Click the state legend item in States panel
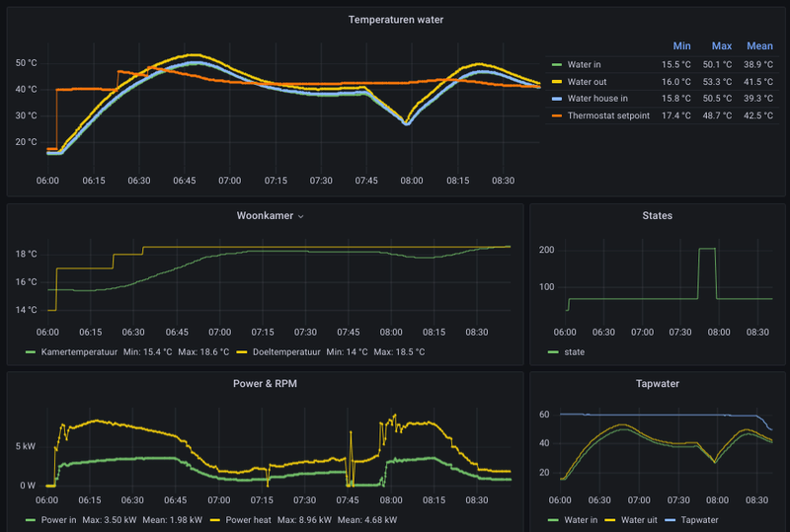The image size is (790, 532). pyautogui.click(x=573, y=351)
